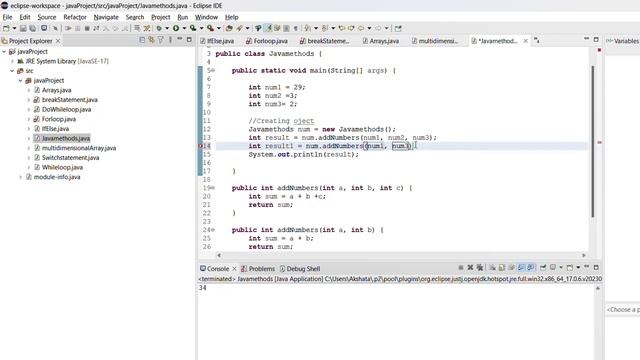Screen dimensions: 640x360
Task: Open the Debug Shell tab
Action: pos(300,269)
